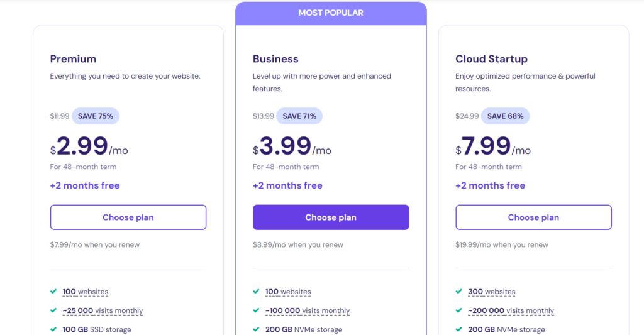Open the ~25 000 visits monthly tooltip text
The image size is (644, 335).
tap(103, 310)
